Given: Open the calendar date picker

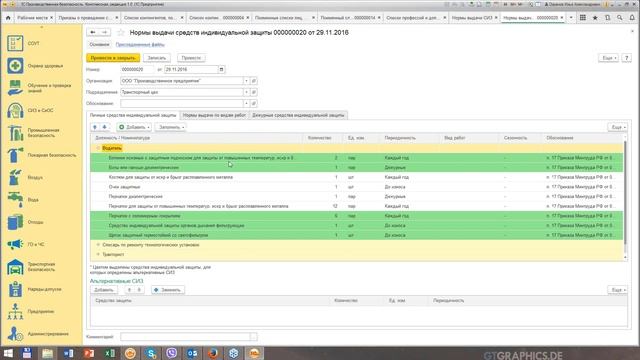Looking at the screenshot, I should click(x=221, y=69).
